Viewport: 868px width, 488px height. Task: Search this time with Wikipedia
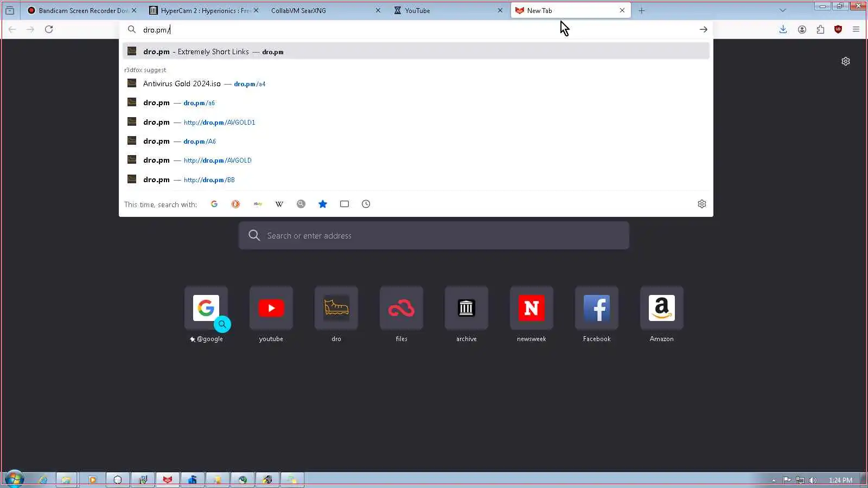click(279, 204)
